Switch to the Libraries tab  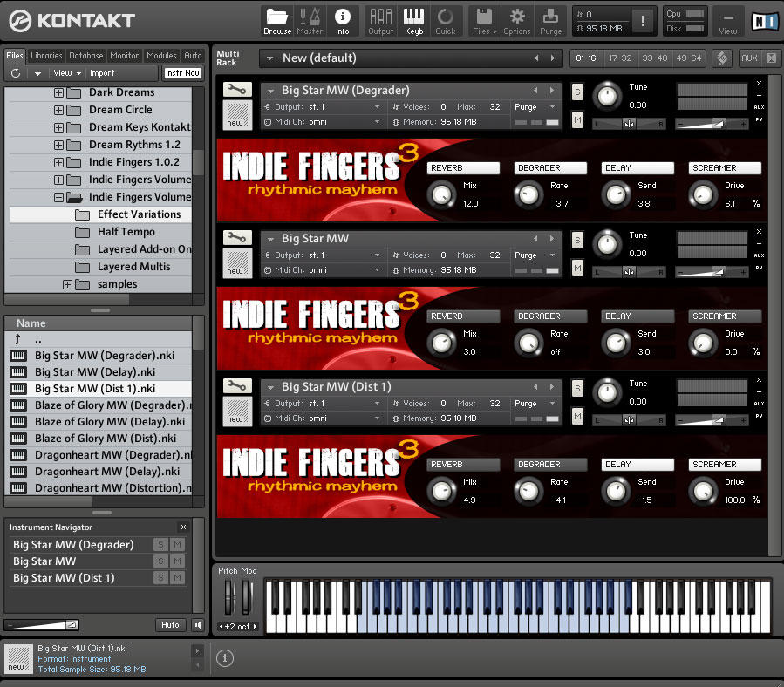(46, 56)
